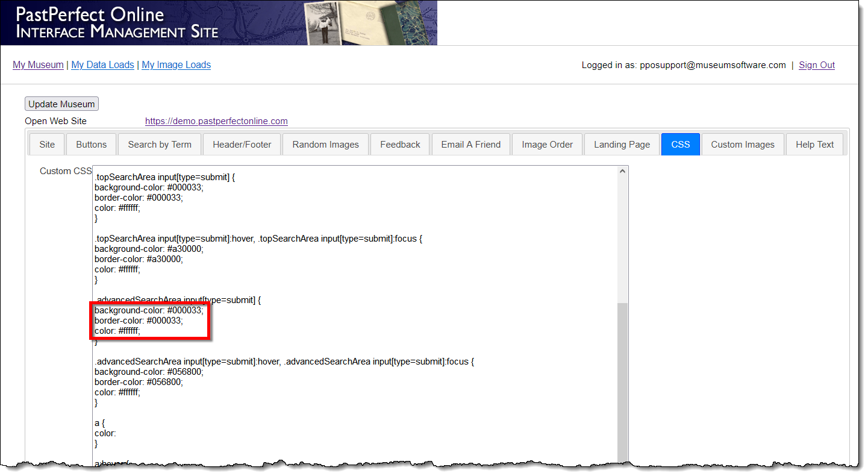868x476 pixels.
Task: Select the Feedback tab
Action: click(400, 145)
